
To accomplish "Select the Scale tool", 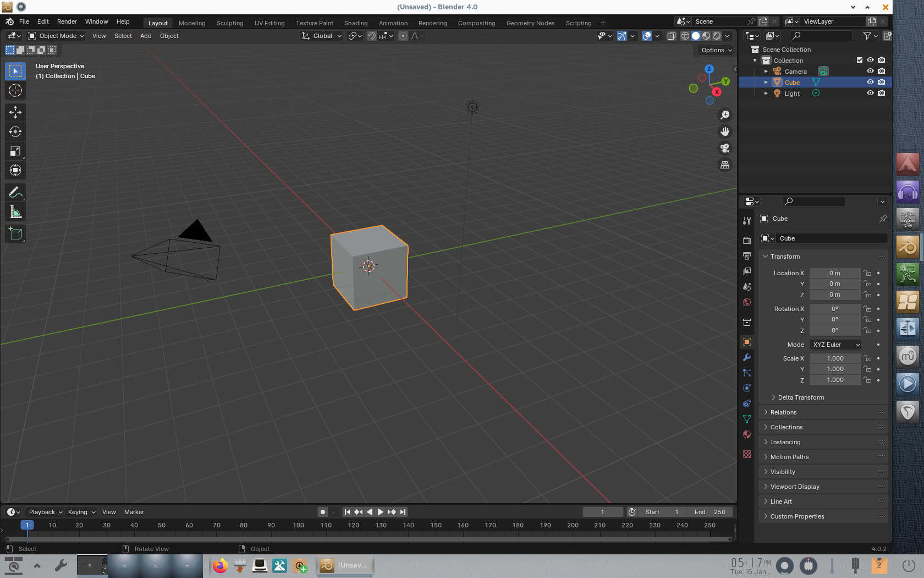I will (x=15, y=151).
